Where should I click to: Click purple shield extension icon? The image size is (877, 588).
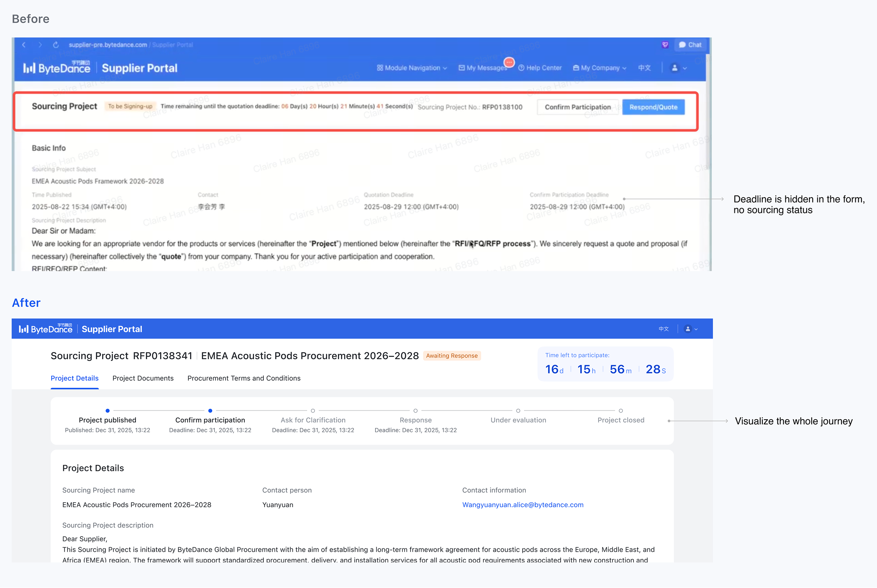click(665, 45)
